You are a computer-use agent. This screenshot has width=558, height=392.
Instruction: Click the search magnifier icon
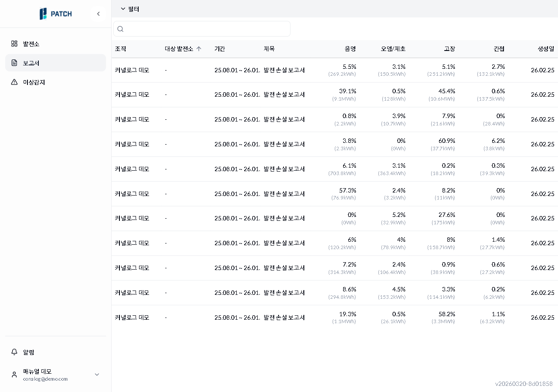pyautogui.click(x=120, y=29)
